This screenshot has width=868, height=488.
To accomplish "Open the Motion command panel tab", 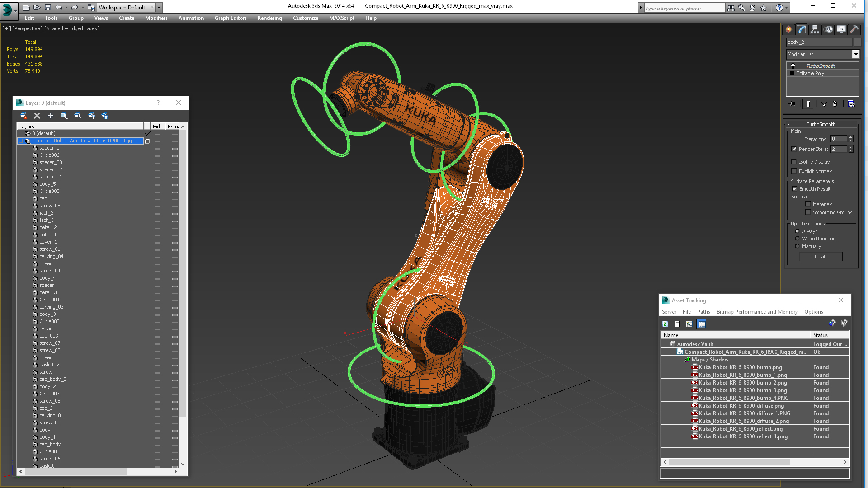I will 828,29.
